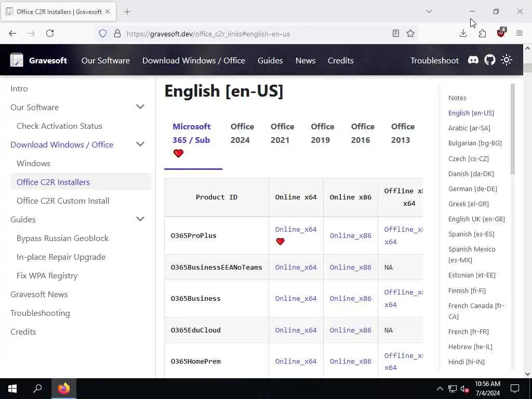Click the table of contents scrollbar

[x=513, y=129]
